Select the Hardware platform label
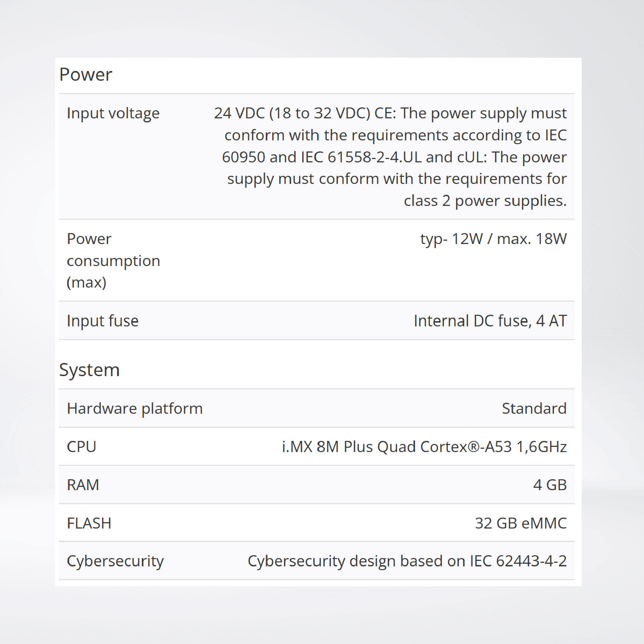The height and width of the screenshot is (644, 644). tap(135, 408)
